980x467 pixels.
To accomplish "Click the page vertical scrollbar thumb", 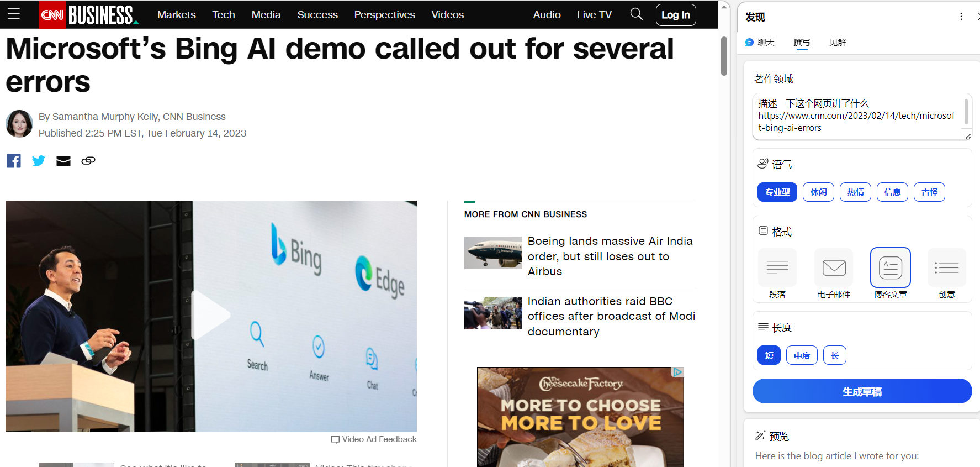I will pyautogui.click(x=724, y=56).
